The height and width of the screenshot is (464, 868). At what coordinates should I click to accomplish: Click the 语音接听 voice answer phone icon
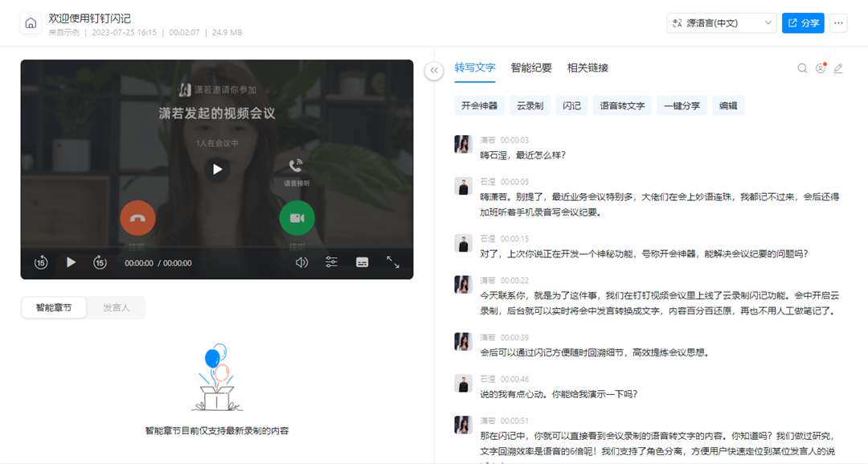tap(296, 166)
